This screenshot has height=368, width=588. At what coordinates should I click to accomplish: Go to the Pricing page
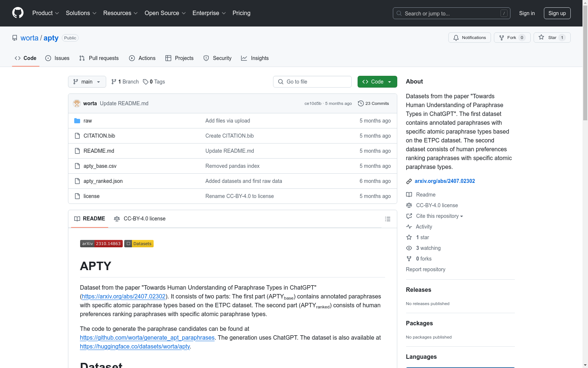241,13
